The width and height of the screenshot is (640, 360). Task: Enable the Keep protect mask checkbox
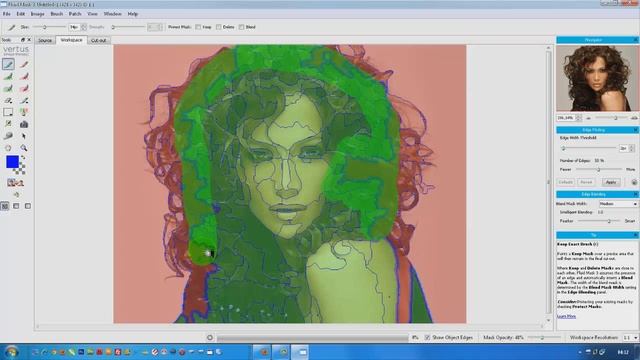pyautogui.click(x=198, y=27)
